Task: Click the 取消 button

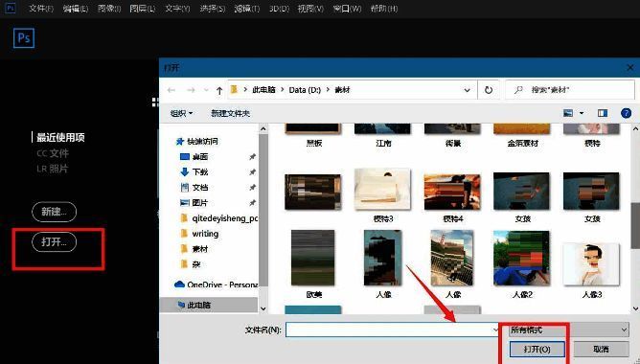Action: tap(601, 350)
